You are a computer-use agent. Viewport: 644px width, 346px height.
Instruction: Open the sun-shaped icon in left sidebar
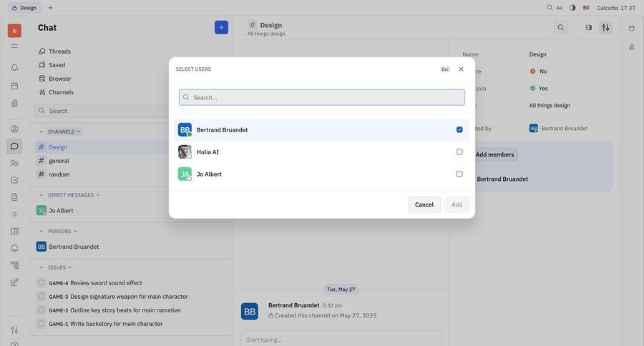(14, 214)
